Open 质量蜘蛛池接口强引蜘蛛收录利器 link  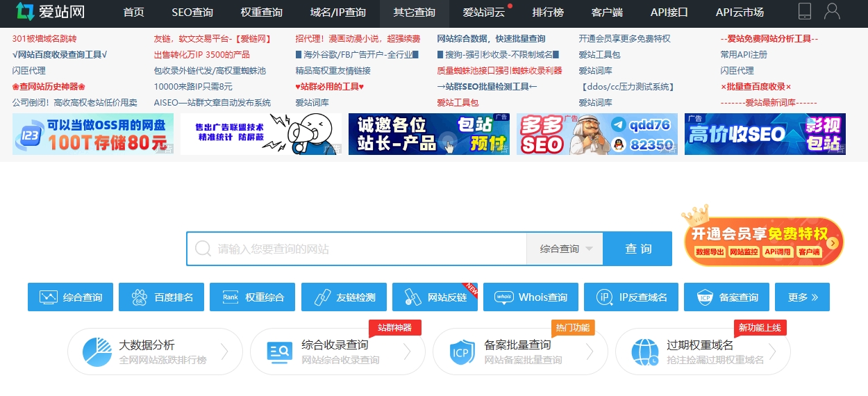(x=499, y=71)
